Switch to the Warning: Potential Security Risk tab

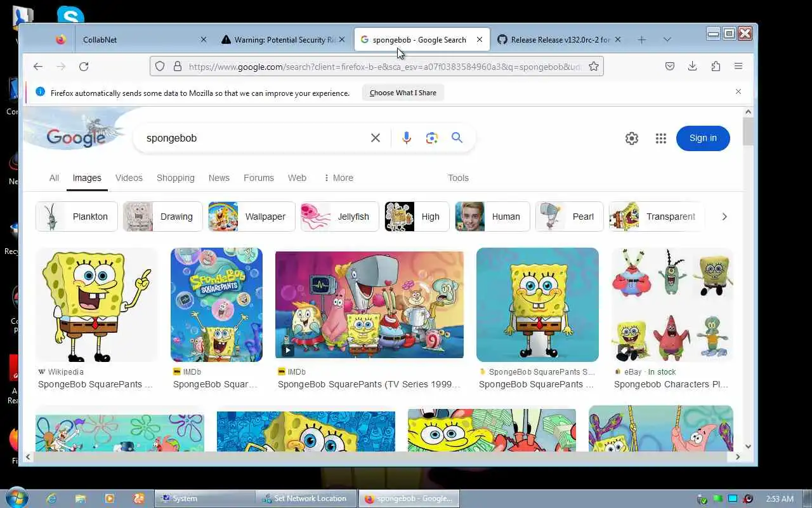click(284, 39)
